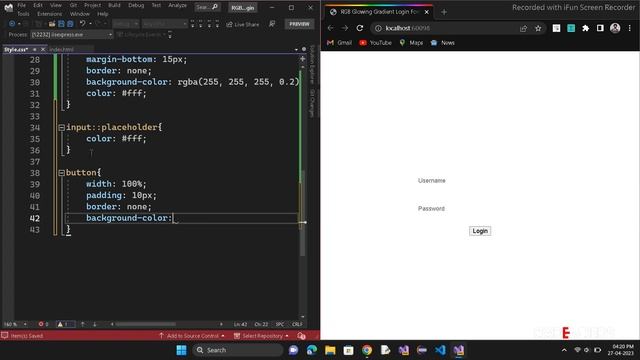
Task: Click the open file icon in Visual Studio toolbar
Action: click(x=52, y=24)
